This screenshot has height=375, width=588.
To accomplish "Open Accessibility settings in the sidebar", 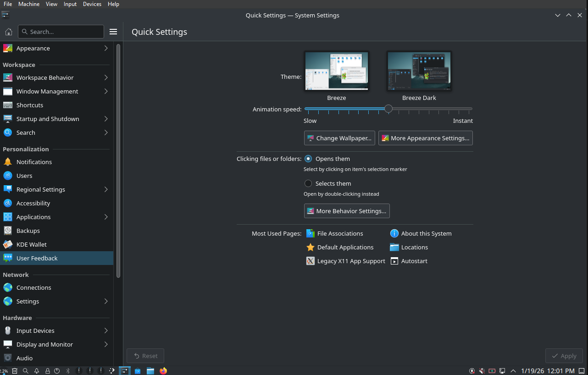I will click(33, 203).
